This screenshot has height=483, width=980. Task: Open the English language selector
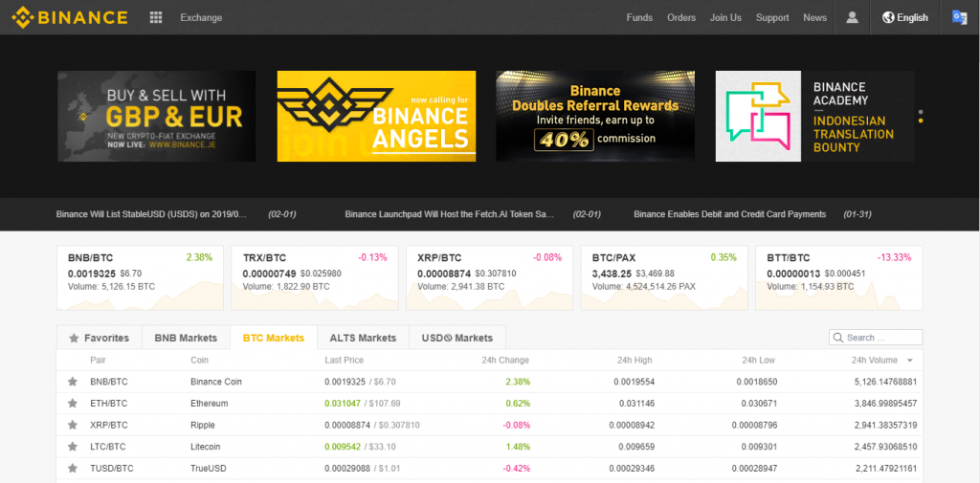click(x=905, y=17)
